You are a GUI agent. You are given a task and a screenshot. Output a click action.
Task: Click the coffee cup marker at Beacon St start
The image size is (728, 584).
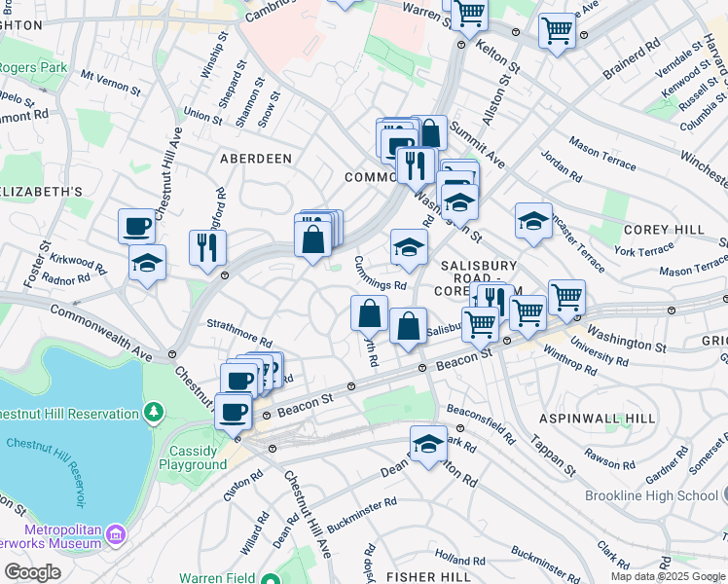point(234,412)
